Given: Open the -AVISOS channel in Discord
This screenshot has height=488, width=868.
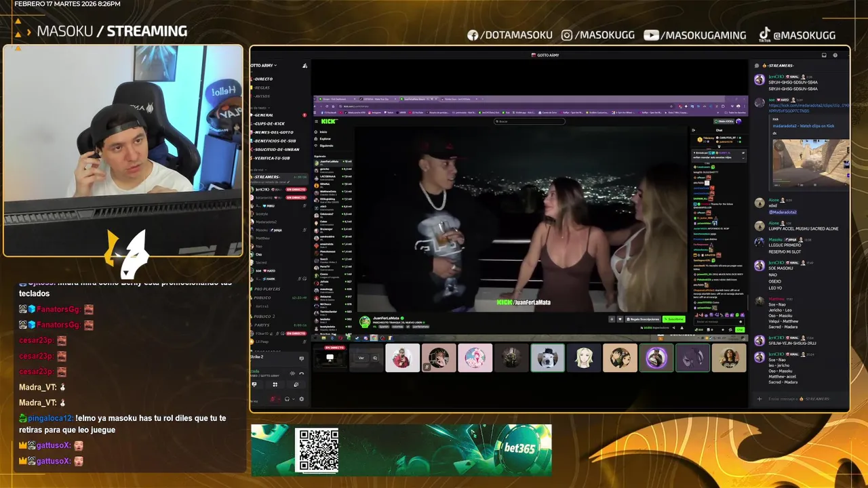Looking at the screenshot, I should [262, 96].
